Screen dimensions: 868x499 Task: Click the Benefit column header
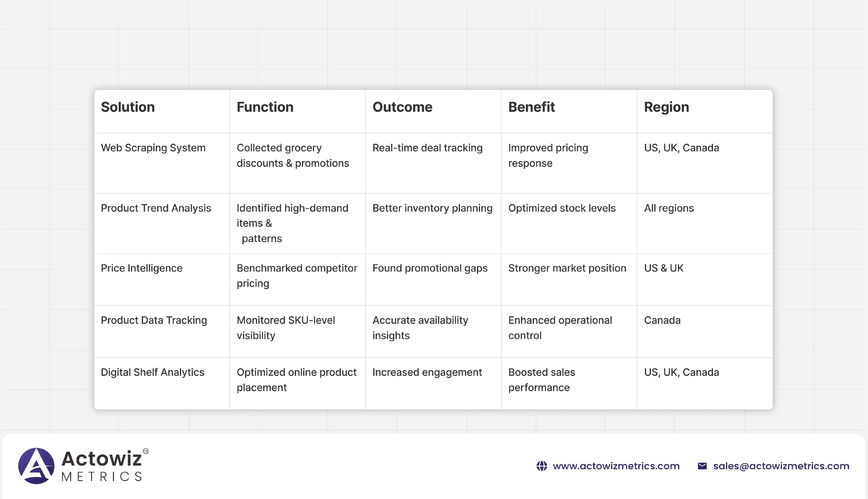[x=531, y=107]
